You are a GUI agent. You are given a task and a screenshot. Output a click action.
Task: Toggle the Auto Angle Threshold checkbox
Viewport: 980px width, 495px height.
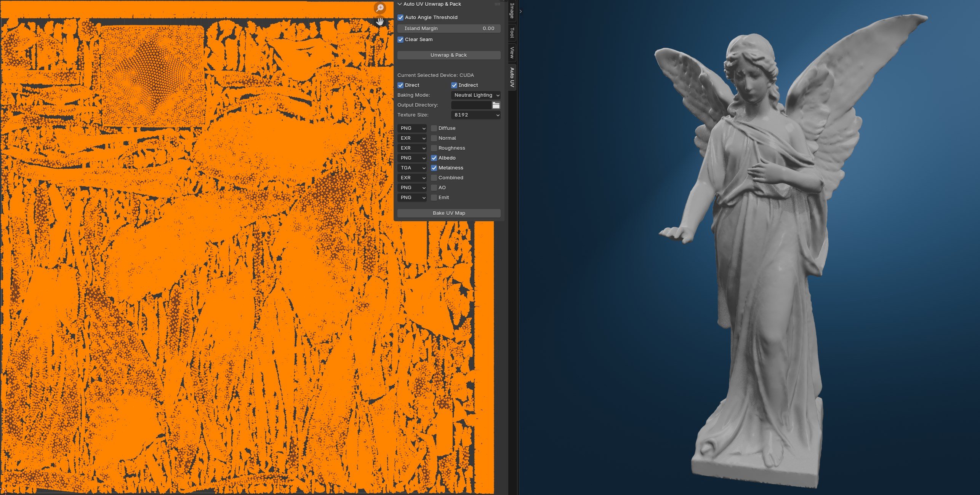click(400, 18)
